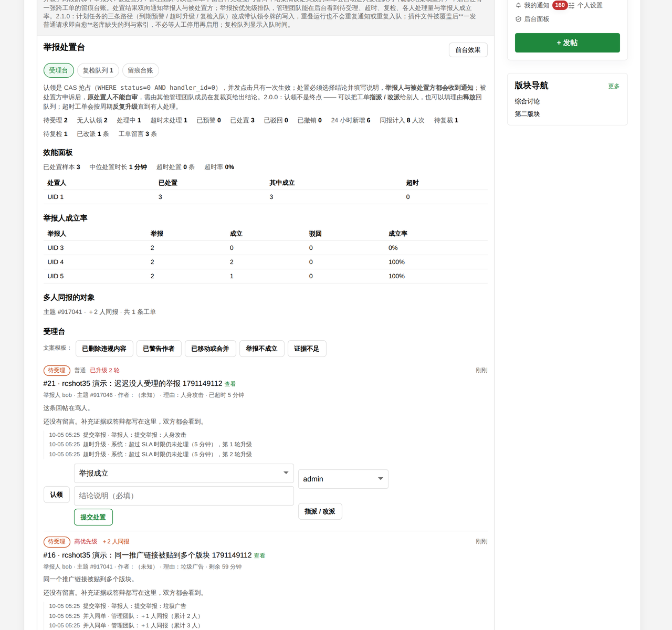The width and height of the screenshot is (672, 630).
Task: Apply the 证据不足 template
Action: (307, 349)
